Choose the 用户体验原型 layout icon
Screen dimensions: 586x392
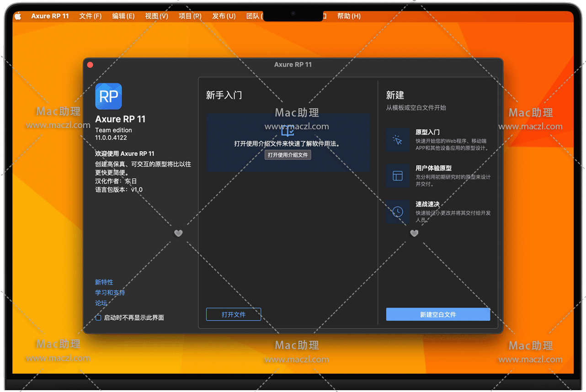[397, 176]
